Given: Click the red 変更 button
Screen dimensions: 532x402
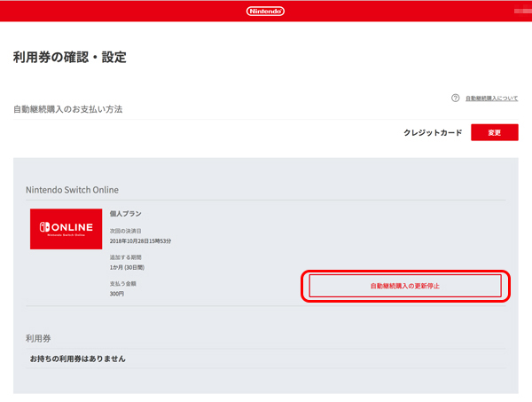Looking at the screenshot, I should pyautogui.click(x=495, y=132).
